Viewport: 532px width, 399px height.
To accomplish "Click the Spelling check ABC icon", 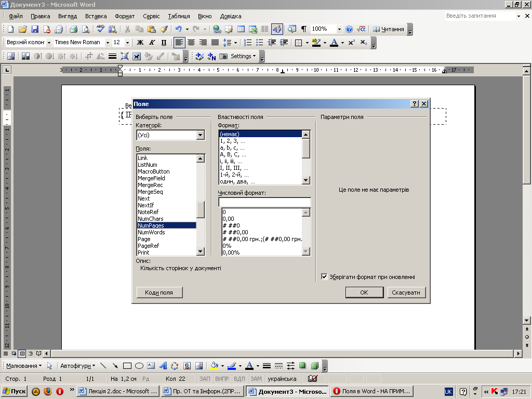I will pyautogui.click(x=100, y=29).
